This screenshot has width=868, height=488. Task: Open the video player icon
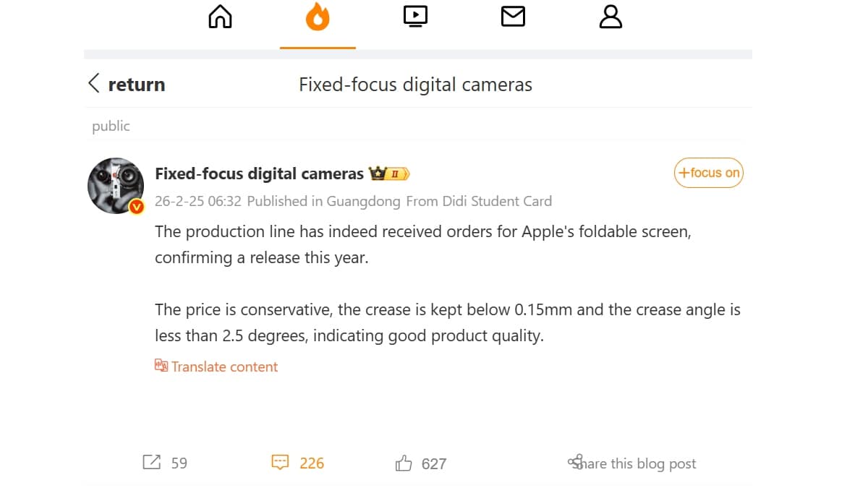pyautogui.click(x=415, y=17)
